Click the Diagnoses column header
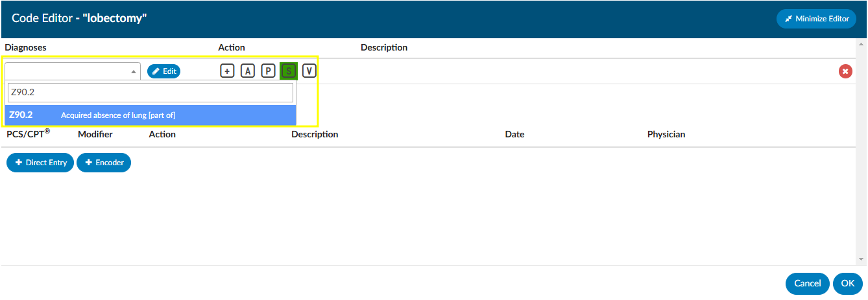This screenshot has width=868, height=300. point(25,47)
